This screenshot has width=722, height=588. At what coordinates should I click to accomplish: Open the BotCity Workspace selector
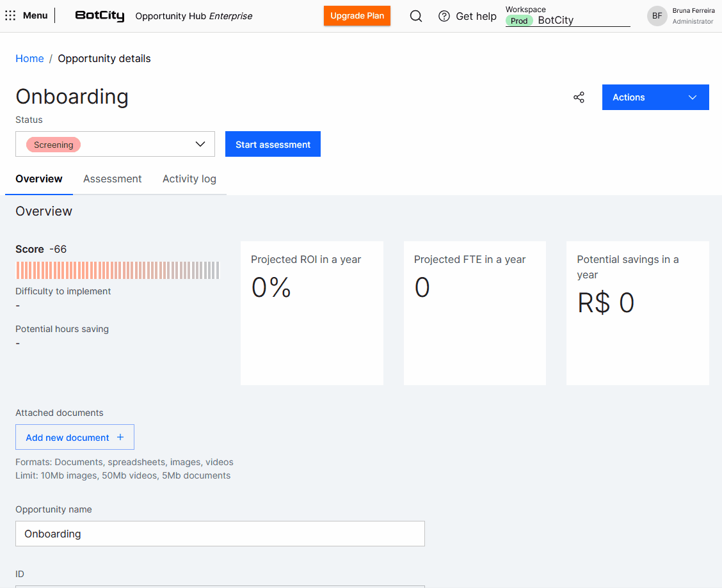(582, 20)
